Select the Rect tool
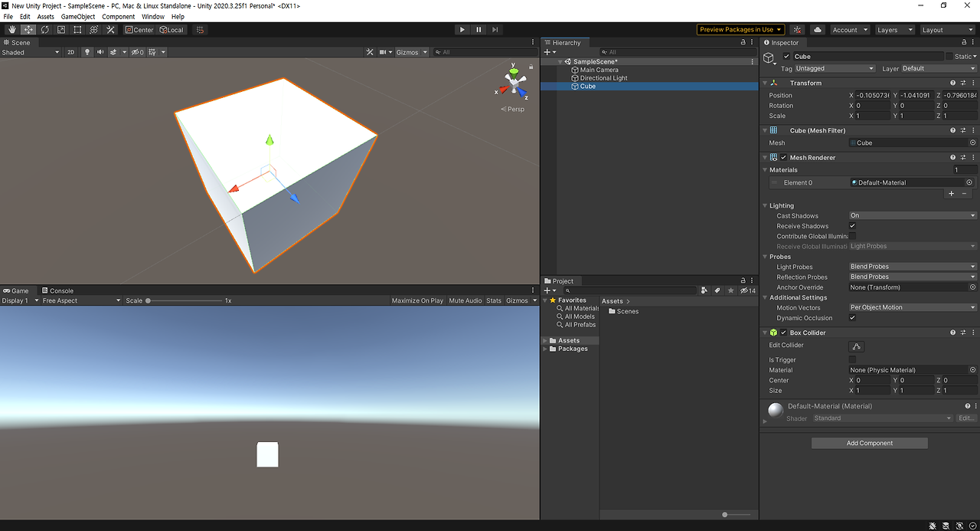The height and width of the screenshot is (531, 980). coord(77,29)
